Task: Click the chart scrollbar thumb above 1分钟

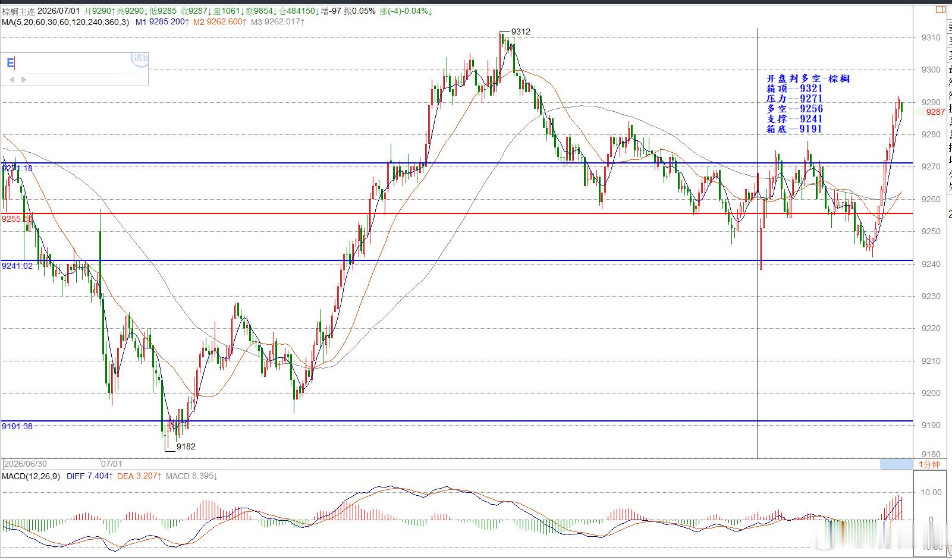Action: 896,464
